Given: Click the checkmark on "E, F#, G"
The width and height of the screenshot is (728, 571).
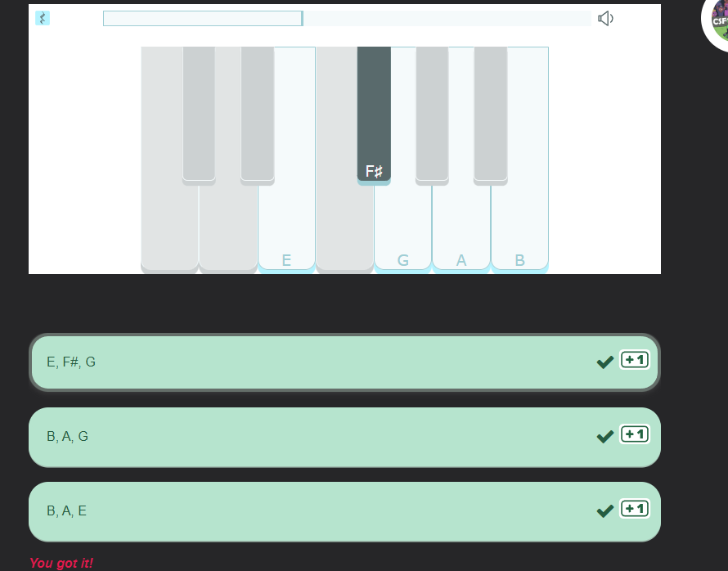Looking at the screenshot, I should 605,362.
